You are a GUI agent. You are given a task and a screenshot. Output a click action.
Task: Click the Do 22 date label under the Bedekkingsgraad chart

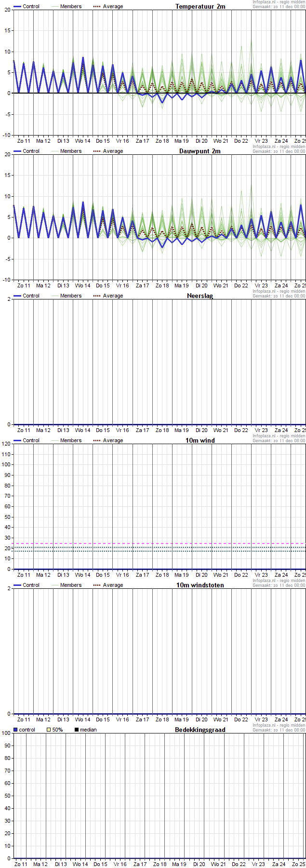pos(239,864)
